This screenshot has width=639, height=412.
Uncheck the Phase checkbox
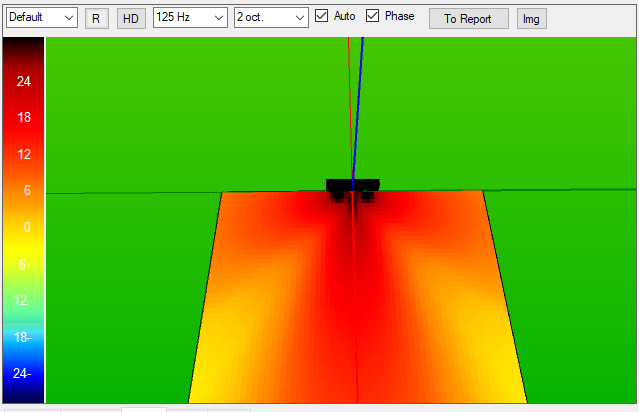372,16
